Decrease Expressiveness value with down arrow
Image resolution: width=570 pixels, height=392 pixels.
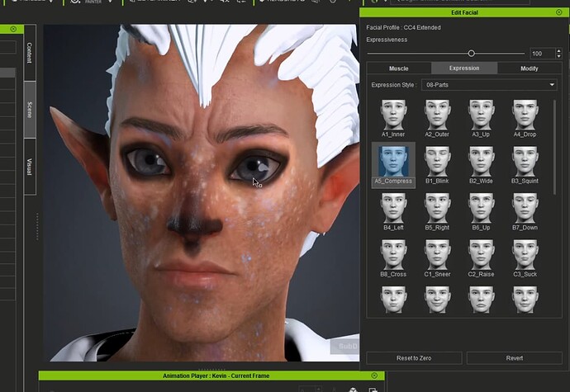click(x=558, y=56)
